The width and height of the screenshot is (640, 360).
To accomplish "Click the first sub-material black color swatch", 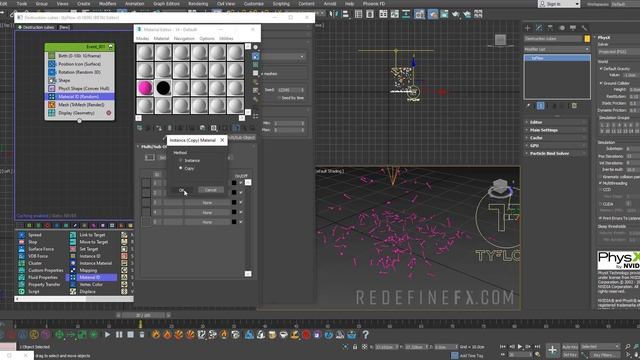I will coord(234,183).
